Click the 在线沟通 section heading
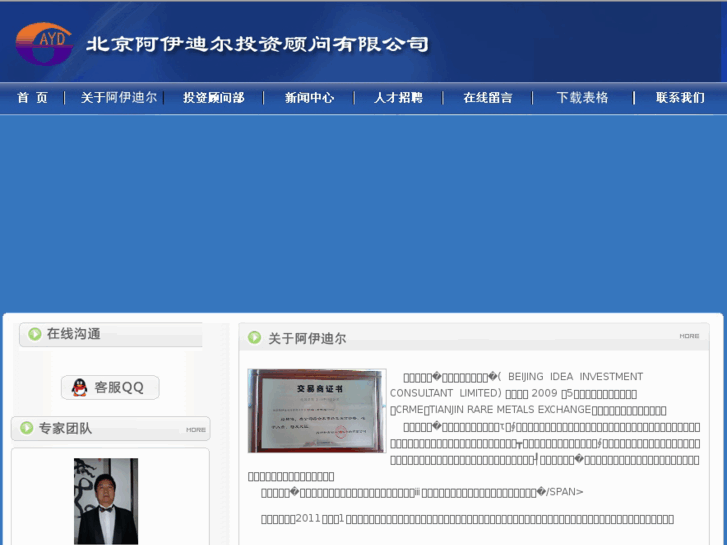Image resolution: width=727 pixels, height=545 pixels. coord(74,334)
